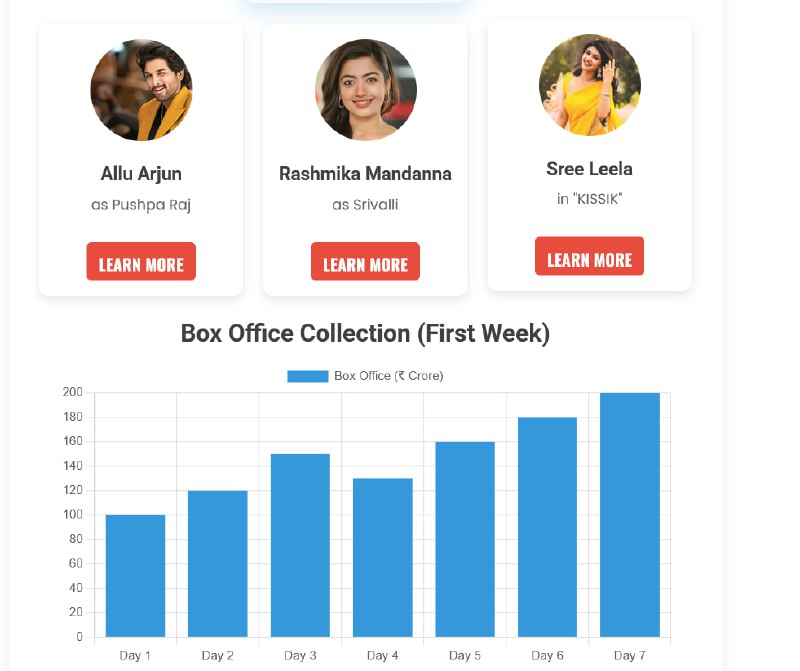Click the 'Rashmika Mandanna' name heading
The height and width of the screenshot is (671, 800).
365,173
